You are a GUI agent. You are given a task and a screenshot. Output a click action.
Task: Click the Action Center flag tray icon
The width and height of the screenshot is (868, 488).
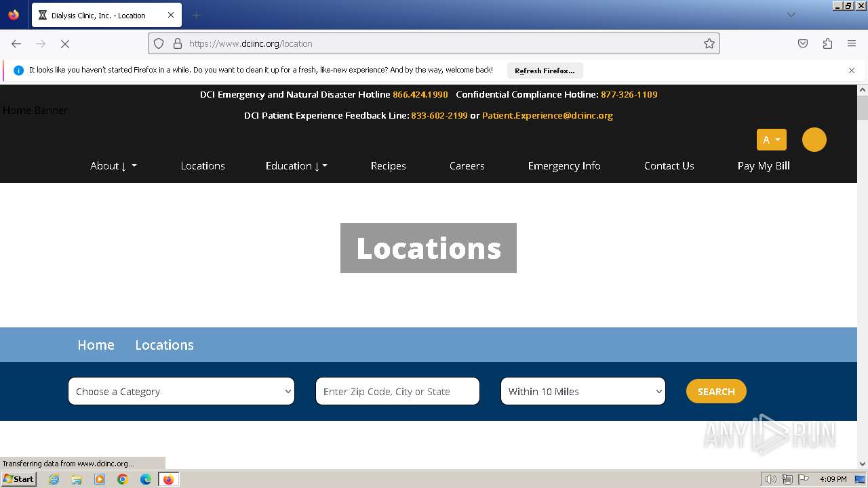pyautogui.click(x=804, y=479)
